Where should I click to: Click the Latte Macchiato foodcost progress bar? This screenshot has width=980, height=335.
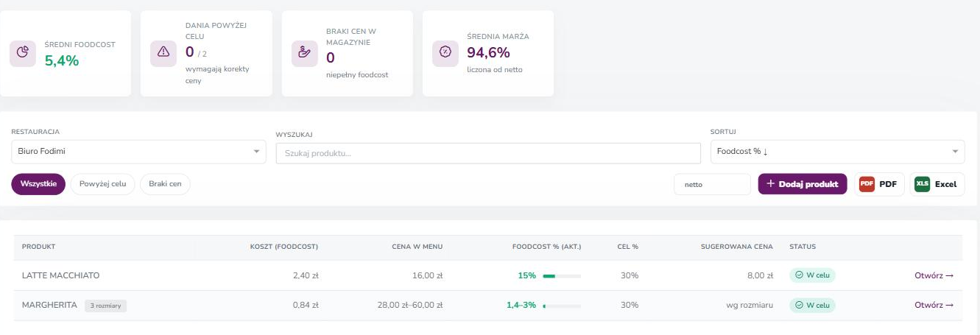tap(562, 276)
